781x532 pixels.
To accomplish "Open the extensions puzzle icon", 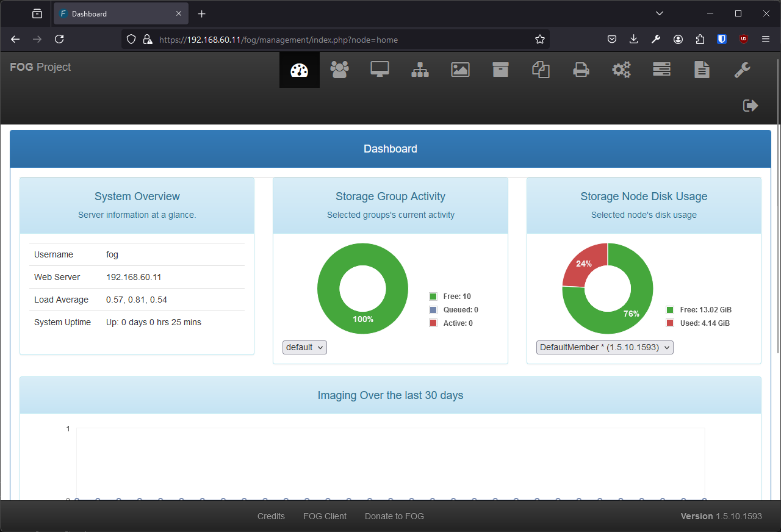I will pos(700,39).
